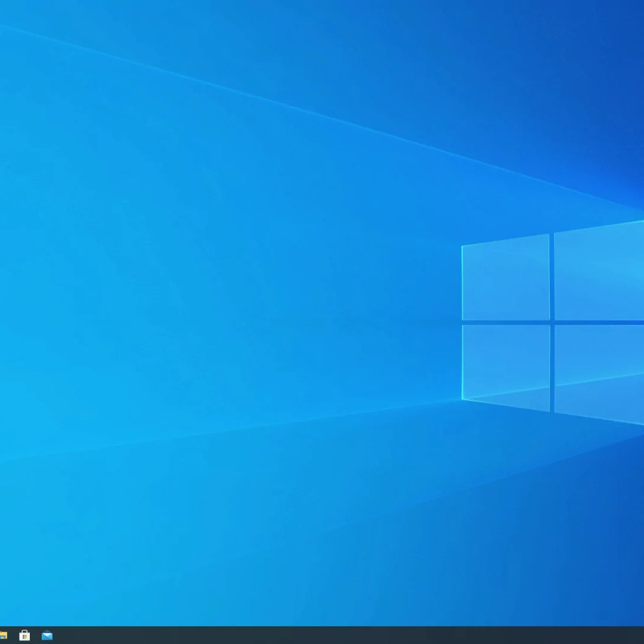The height and width of the screenshot is (644, 644).
Task: Open Microsoft Store from the taskbar
Action: 24,635
